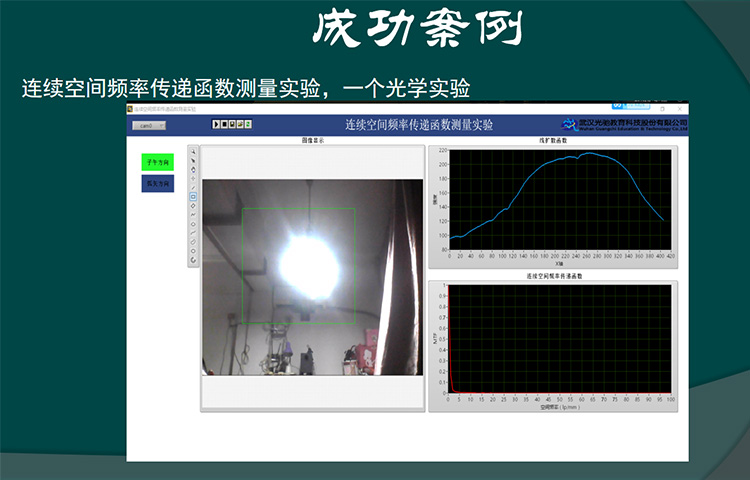Click the small 连续空间频率传递函数 graph title

coord(554,276)
